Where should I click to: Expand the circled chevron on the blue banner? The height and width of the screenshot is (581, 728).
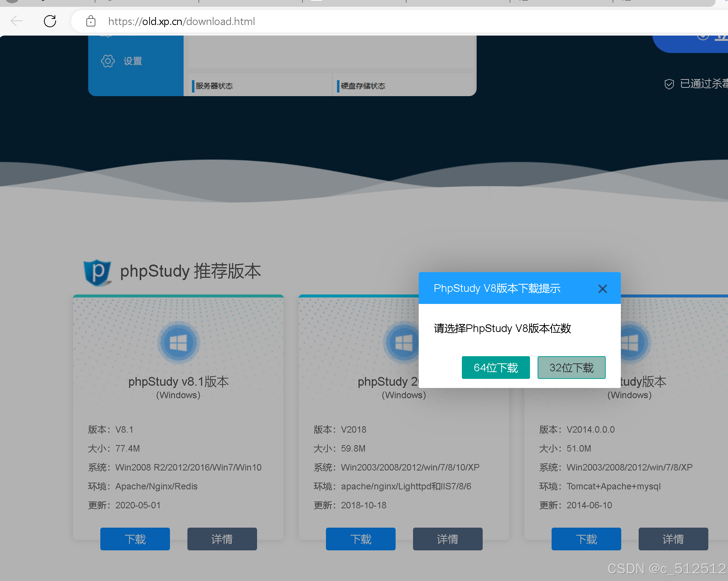(703, 36)
